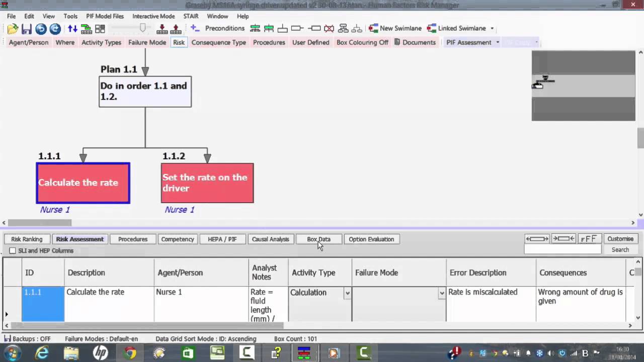The width and height of the screenshot is (644, 362).
Task: Select the Where colouring option
Action: (65, 42)
